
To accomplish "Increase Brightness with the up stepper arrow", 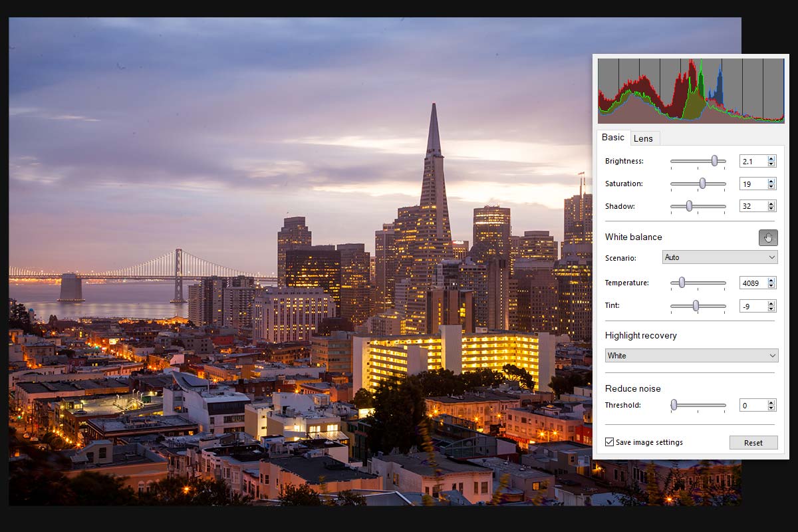I will point(771,158).
